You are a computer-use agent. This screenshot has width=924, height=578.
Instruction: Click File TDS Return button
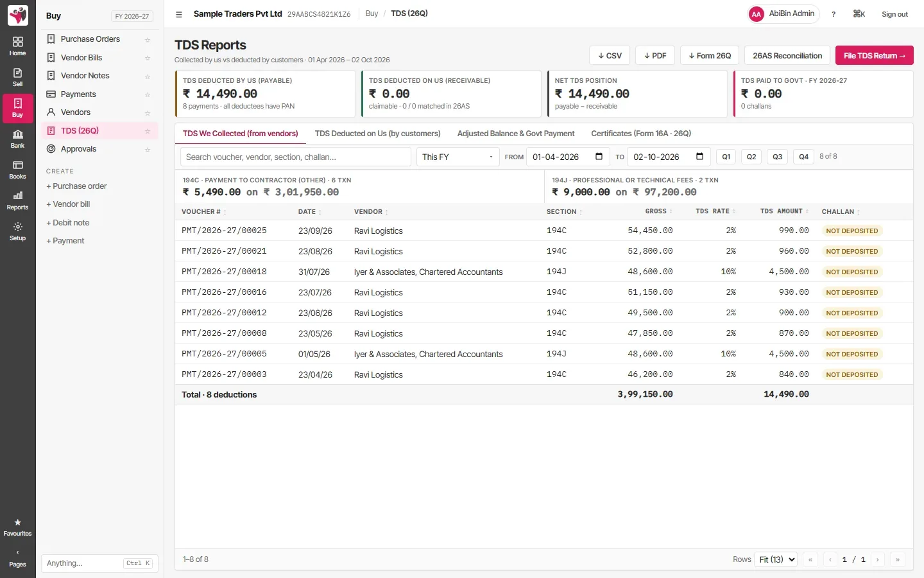point(874,55)
